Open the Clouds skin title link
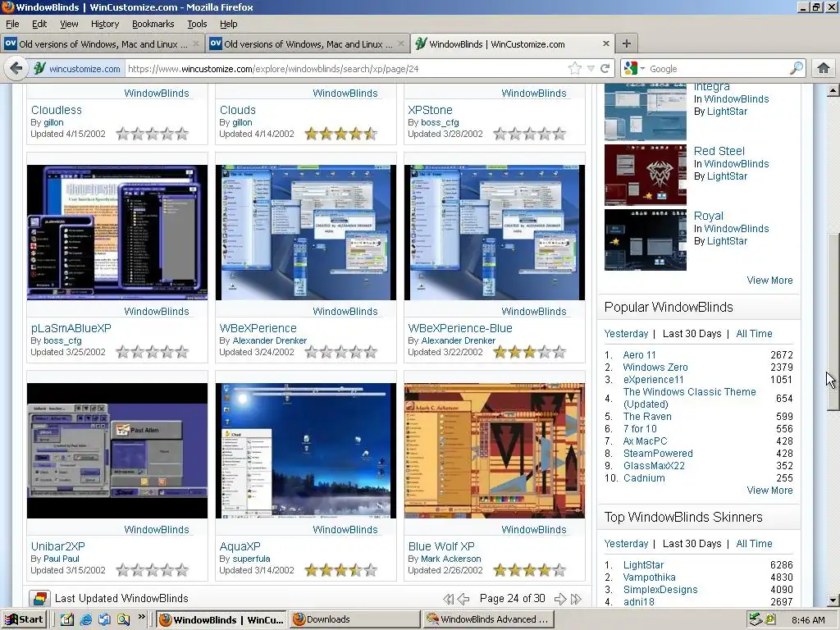 (237, 110)
